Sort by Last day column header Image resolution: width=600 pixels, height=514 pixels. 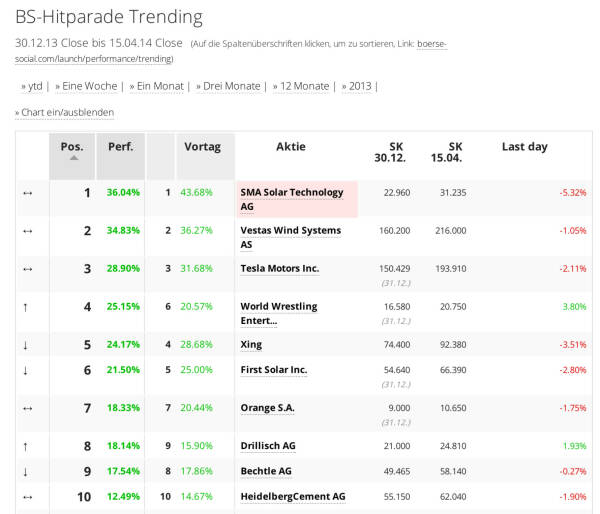(524, 147)
